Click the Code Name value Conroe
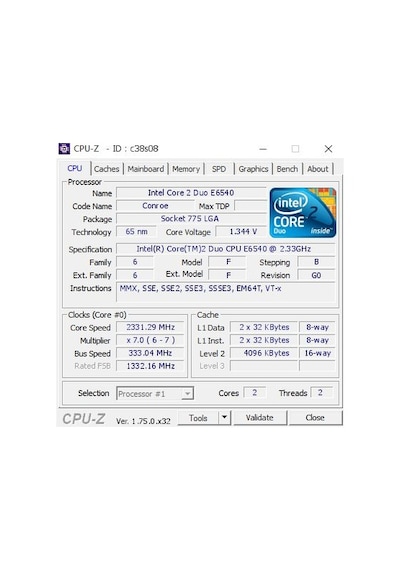Viewport: 400px width, 570px height. tap(155, 206)
